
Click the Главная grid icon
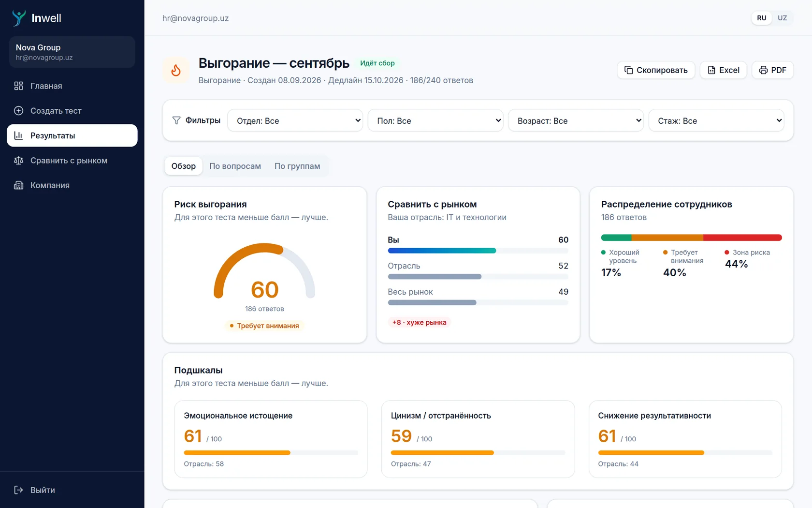[x=18, y=86]
